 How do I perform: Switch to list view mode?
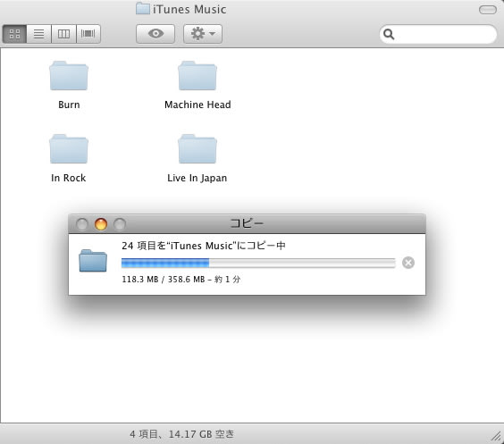point(39,34)
